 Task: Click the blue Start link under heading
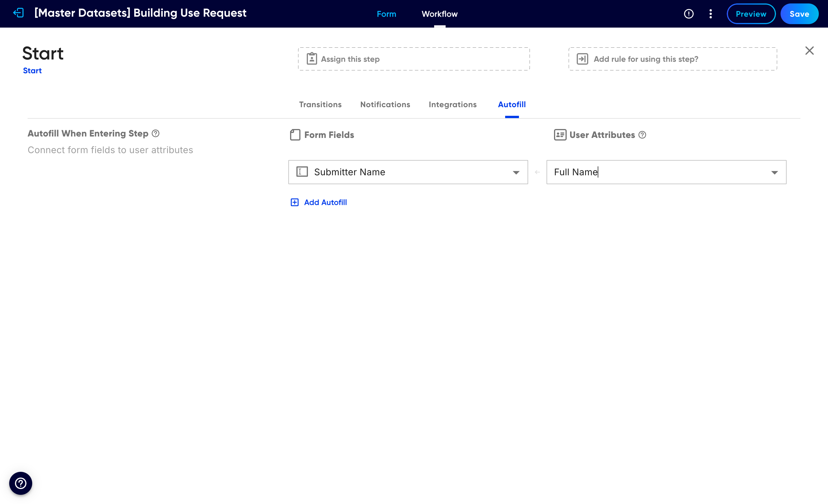point(32,70)
